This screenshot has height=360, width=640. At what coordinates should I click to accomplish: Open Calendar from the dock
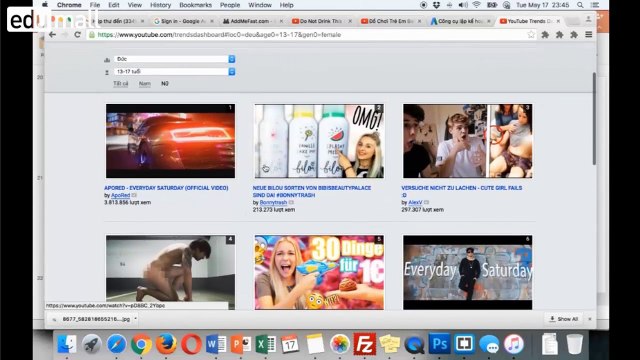(290, 344)
